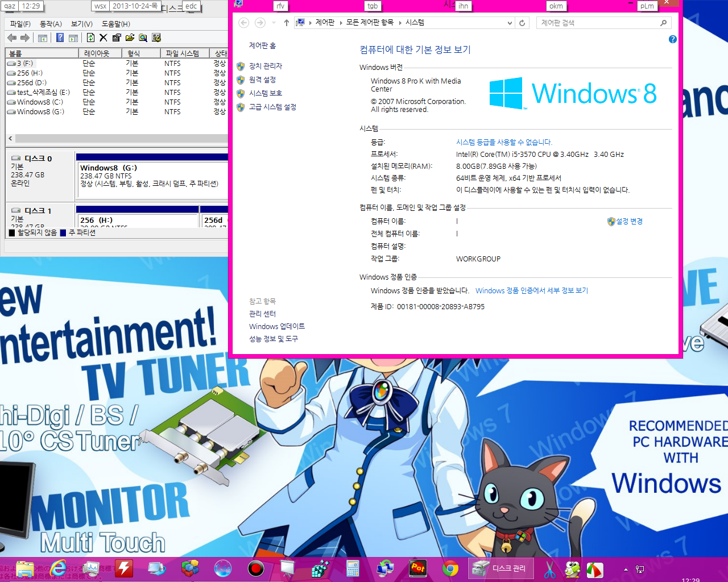Sort by the 파일 시스템 column header

(x=185, y=53)
